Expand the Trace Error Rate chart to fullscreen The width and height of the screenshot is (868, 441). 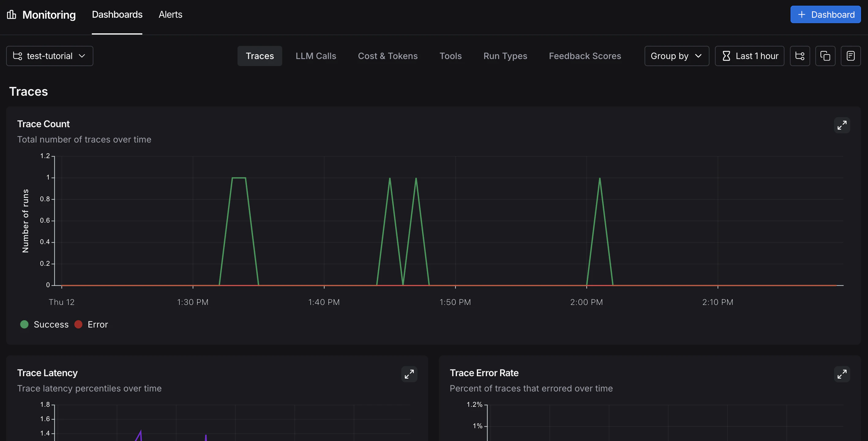pos(842,374)
